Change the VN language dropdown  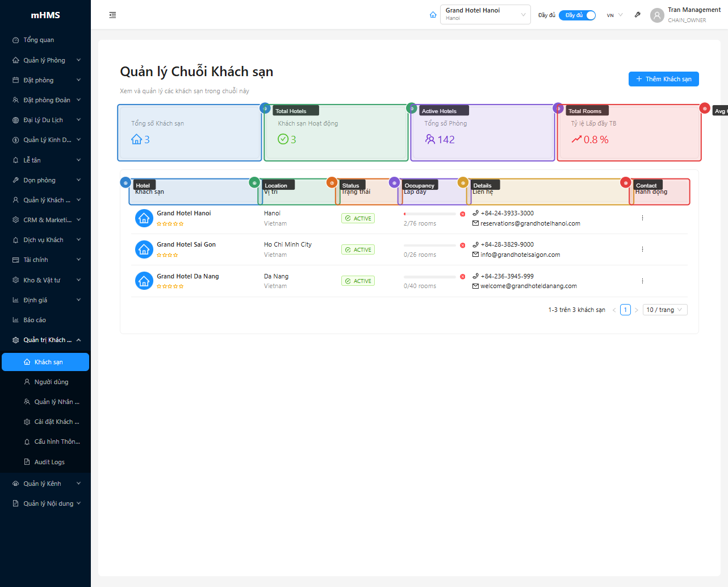tap(614, 15)
